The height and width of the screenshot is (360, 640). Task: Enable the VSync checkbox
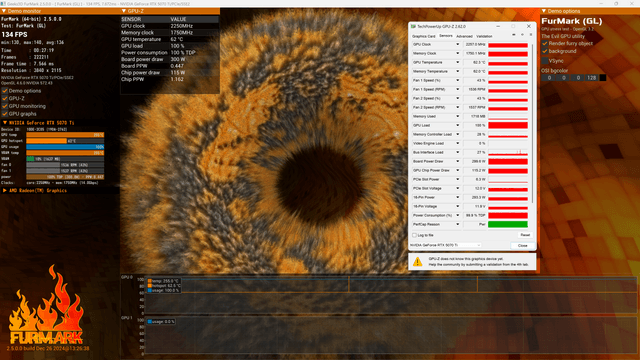[545, 60]
